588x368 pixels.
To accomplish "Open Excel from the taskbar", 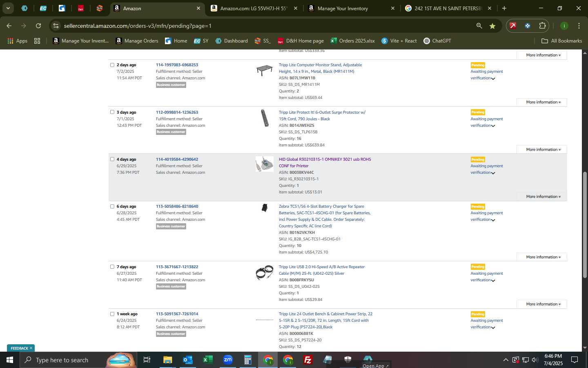I will click(x=207, y=360).
